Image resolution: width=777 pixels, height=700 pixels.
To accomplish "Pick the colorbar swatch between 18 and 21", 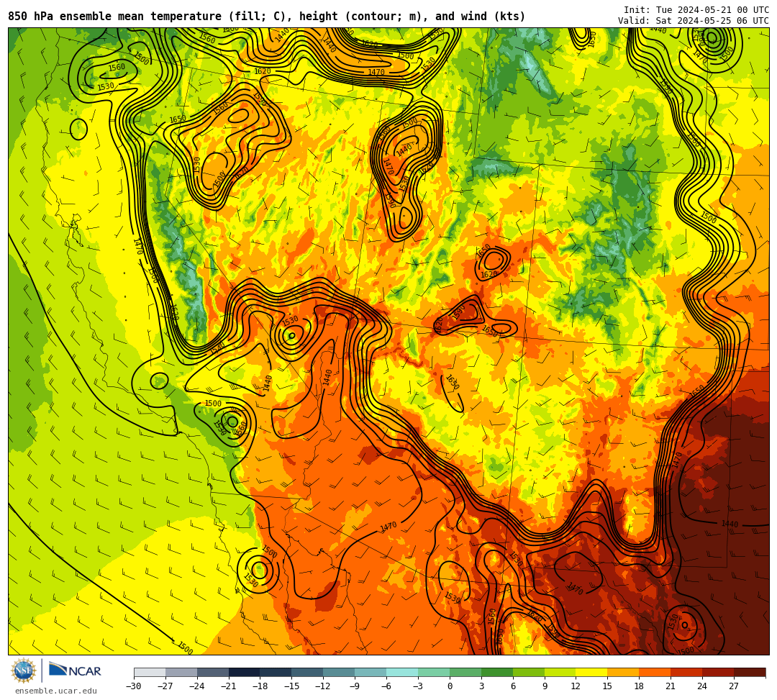I will click(x=655, y=672).
